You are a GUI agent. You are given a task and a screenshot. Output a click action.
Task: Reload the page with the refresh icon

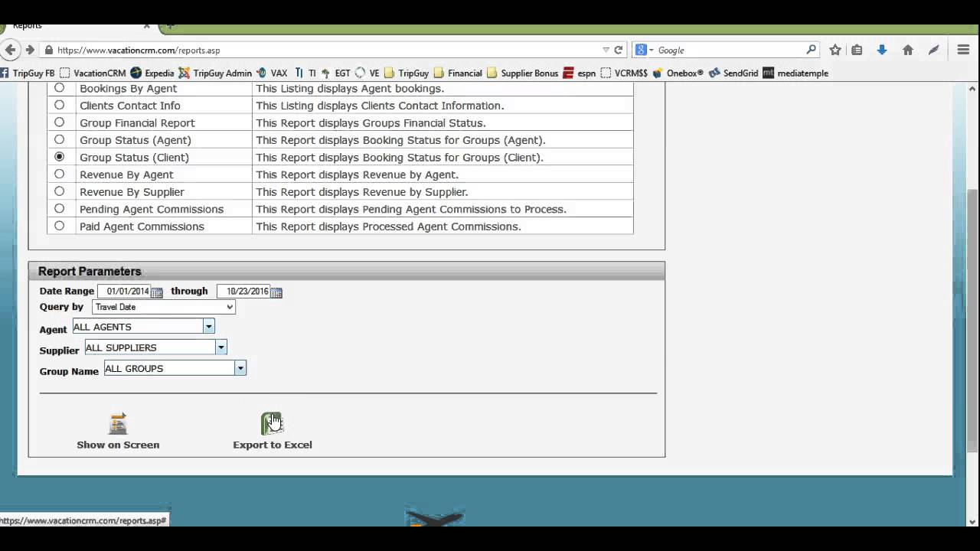(x=619, y=50)
